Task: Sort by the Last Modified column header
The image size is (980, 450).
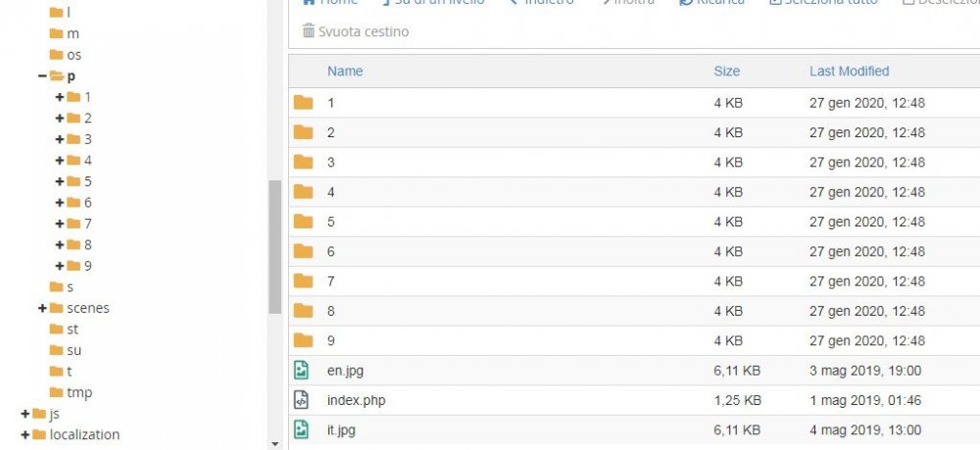Action: click(849, 71)
